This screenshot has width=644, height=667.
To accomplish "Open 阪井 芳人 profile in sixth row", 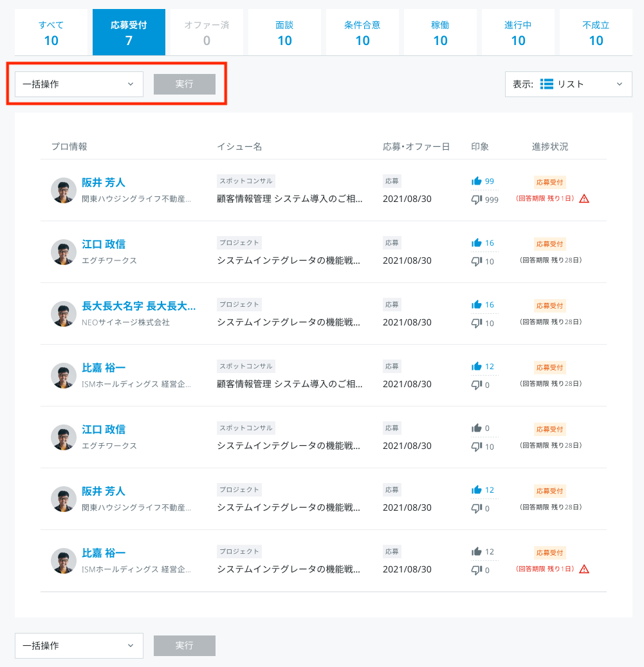I will tap(104, 491).
